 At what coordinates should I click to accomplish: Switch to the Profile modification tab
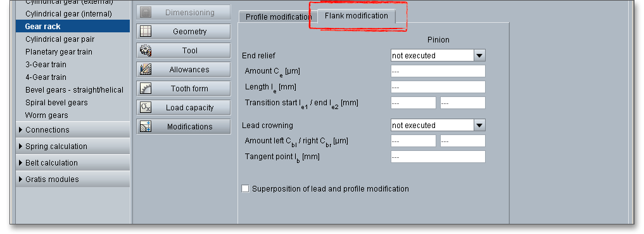[278, 17]
